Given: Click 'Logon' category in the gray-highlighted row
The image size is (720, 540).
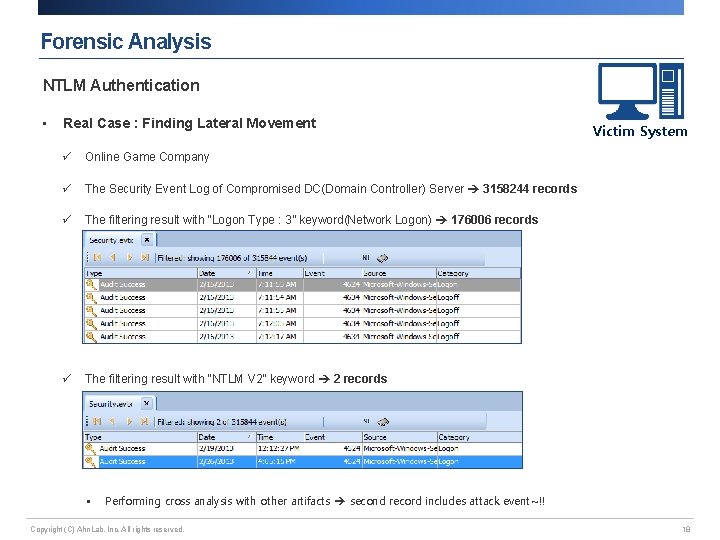Looking at the screenshot, I should tap(447, 285).
